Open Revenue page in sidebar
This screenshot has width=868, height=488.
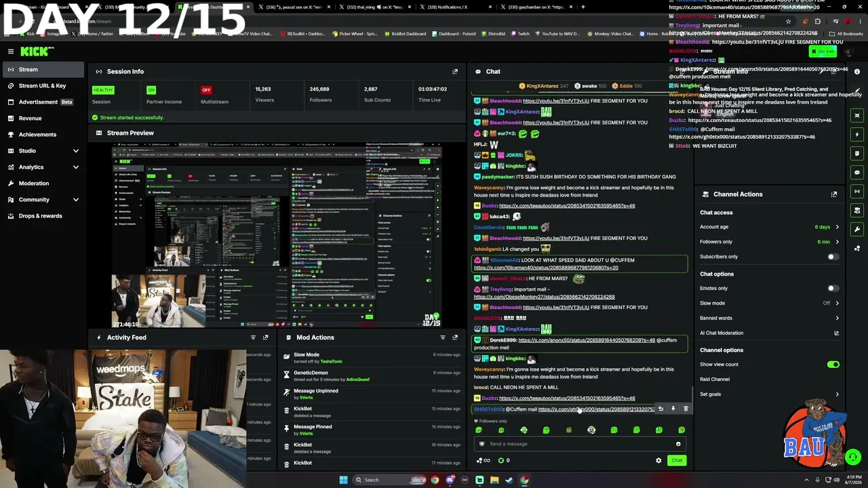click(43, 118)
